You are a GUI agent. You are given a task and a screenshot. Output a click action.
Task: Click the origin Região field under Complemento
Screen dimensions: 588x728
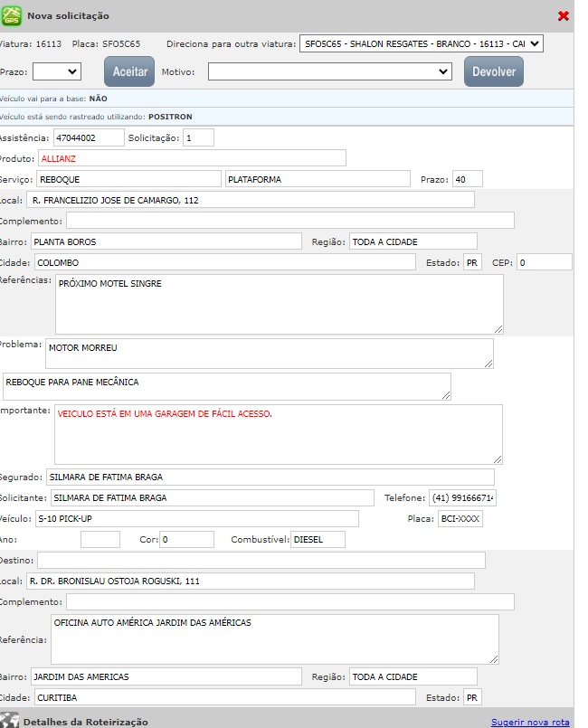click(x=413, y=241)
